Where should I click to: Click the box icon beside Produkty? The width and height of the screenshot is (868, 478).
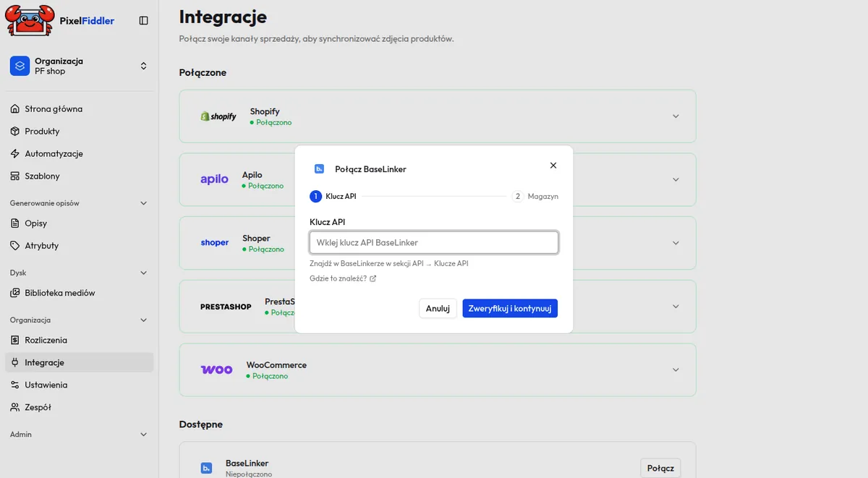point(15,132)
